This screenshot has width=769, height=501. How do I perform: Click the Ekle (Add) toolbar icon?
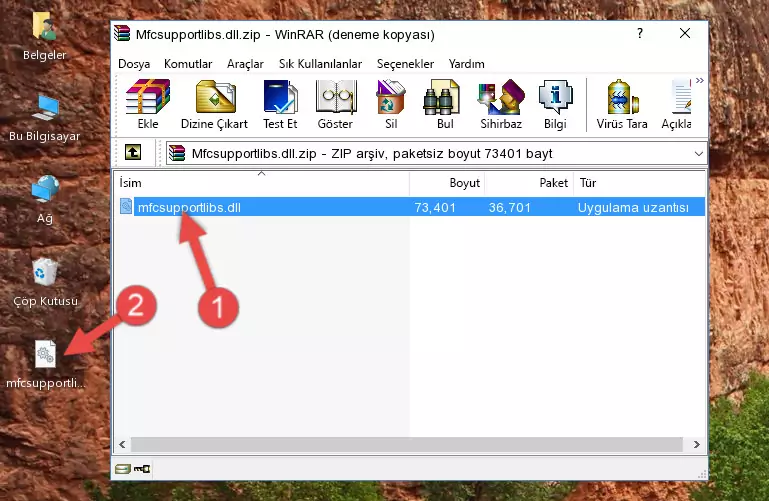(x=148, y=104)
